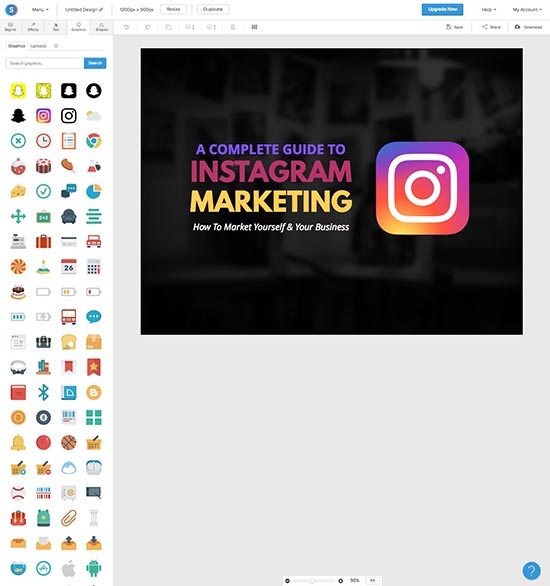550x586 pixels.
Task: Add the red bus graphic
Action: (69, 317)
